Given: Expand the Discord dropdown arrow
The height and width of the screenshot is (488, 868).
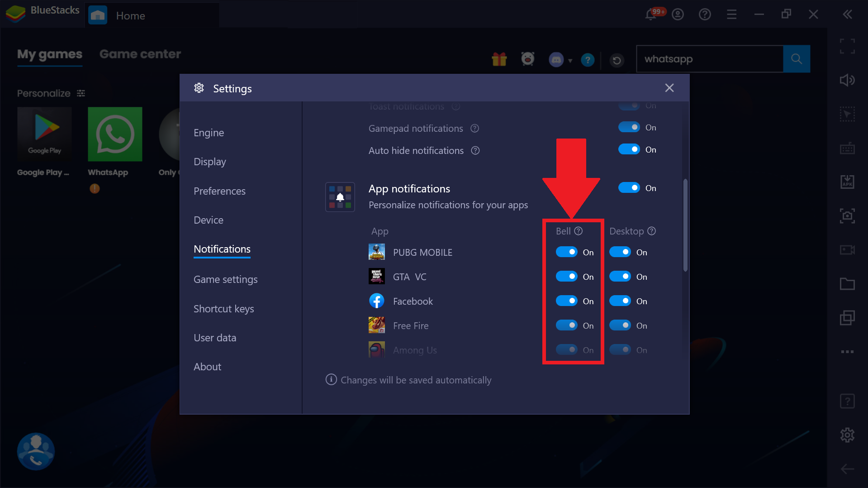Looking at the screenshot, I should coord(570,61).
